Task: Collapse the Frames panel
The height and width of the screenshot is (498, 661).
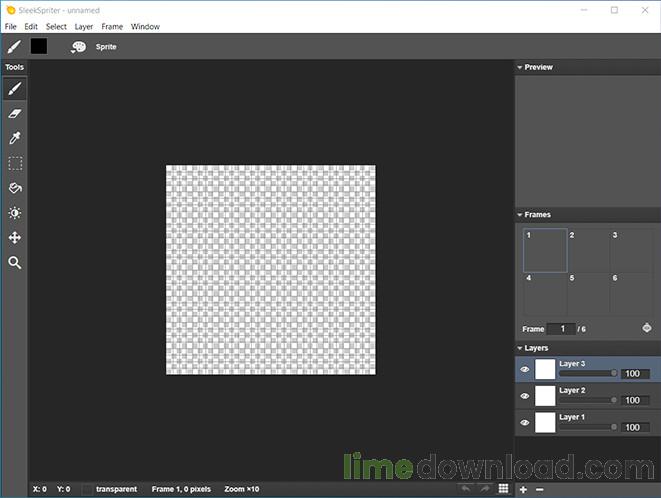Action: pos(520,215)
